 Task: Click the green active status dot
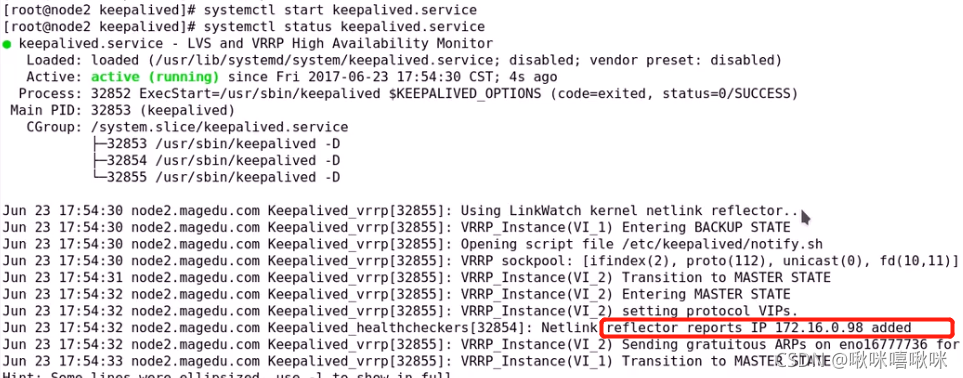coord(7,44)
